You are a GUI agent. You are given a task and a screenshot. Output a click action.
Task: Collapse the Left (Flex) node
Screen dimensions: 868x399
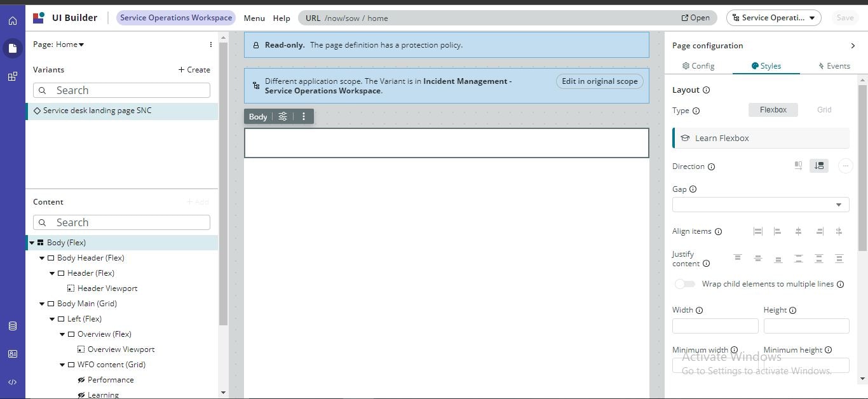pyautogui.click(x=52, y=319)
